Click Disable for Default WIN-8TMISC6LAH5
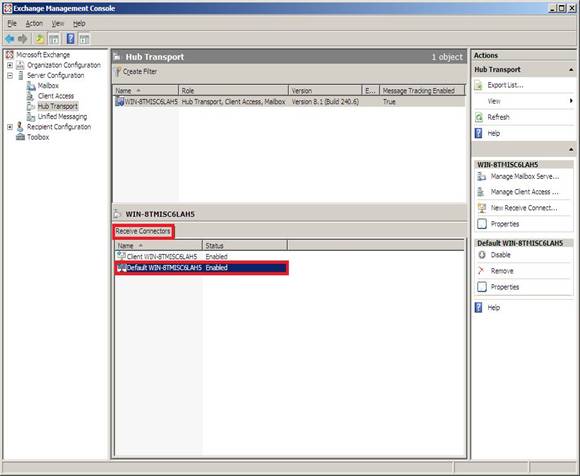Image resolution: width=580 pixels, height=476 pixels. click(500, 255)
